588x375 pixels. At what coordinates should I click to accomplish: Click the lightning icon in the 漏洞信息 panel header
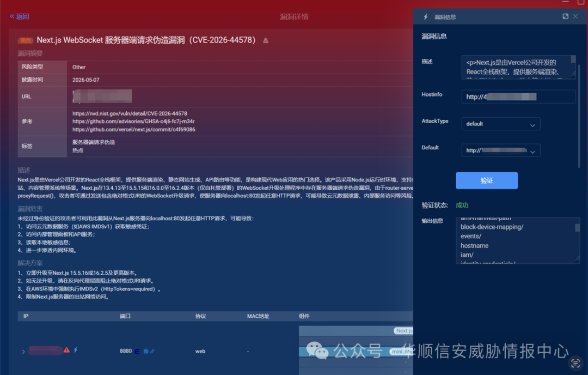click(426, 17)
